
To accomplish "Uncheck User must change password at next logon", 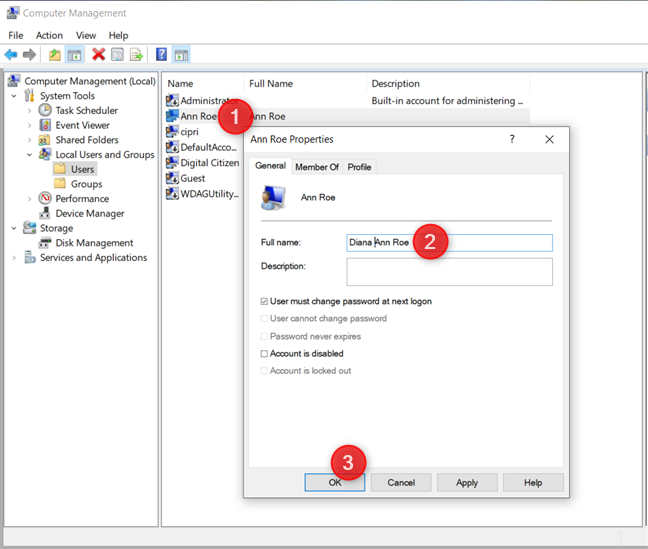I will pyautogui.click(x=264, y=301).
